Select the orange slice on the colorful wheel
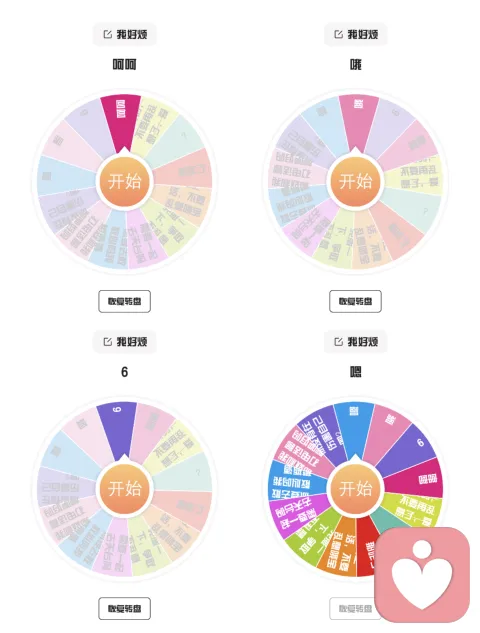Screen dimensions: 480x633 coord(338,547)
